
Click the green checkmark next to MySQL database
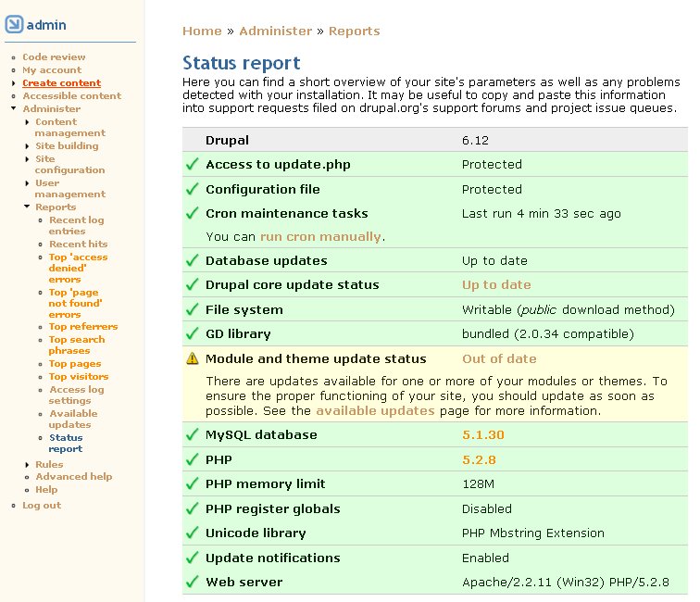192,434
